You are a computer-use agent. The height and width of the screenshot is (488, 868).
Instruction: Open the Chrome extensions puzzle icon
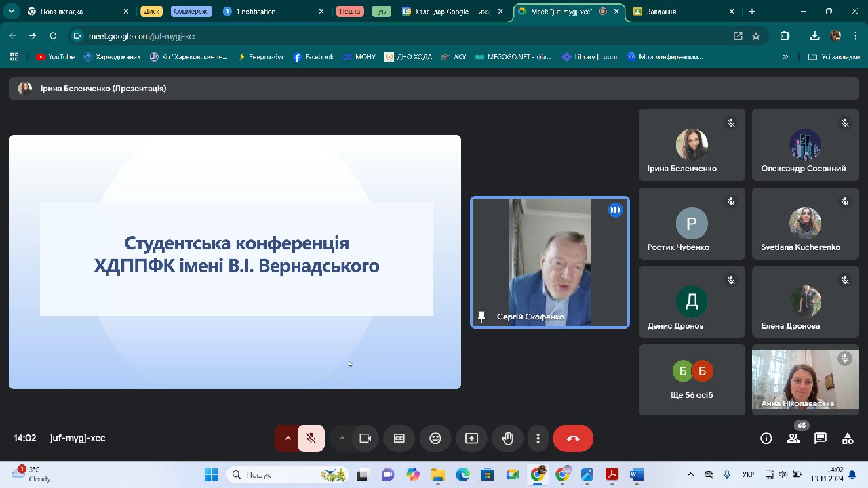(785, 36)
